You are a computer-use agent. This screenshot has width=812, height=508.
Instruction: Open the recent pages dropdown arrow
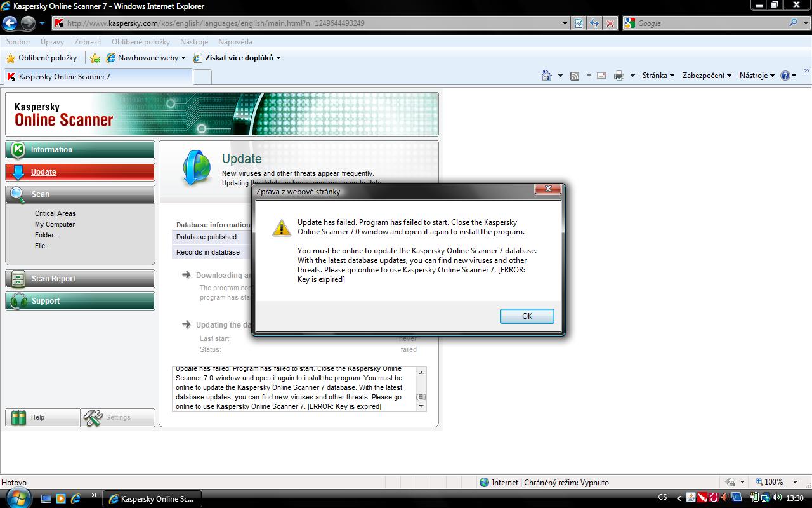click(42, 23)
